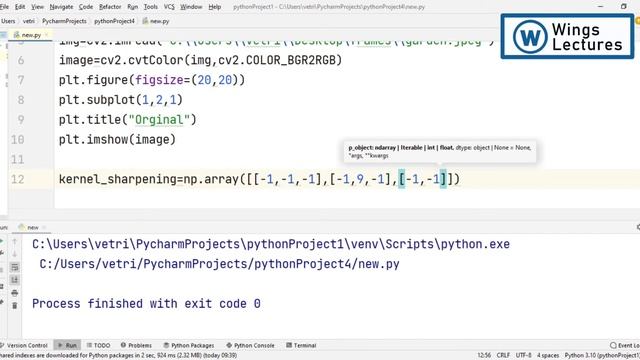The width and height of the screenshot is (640, 360).
Task: Click the Python 3.10 interpreter selector
Action: 602,356
